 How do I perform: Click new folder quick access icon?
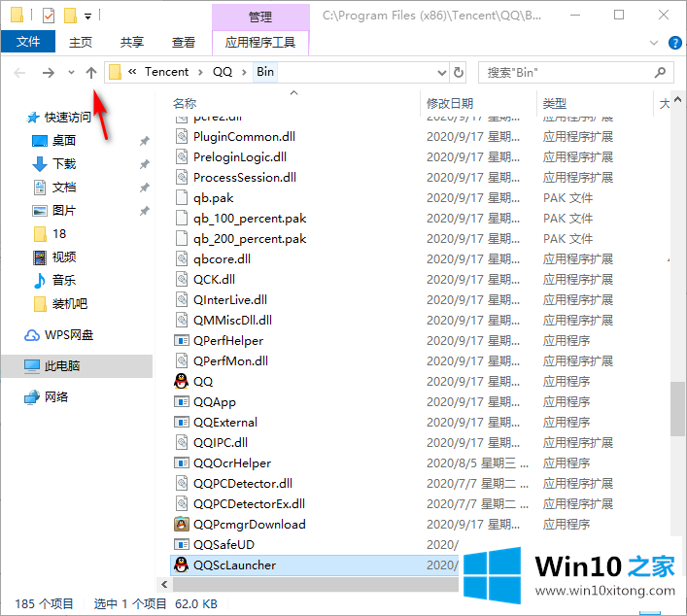(70, 16)
